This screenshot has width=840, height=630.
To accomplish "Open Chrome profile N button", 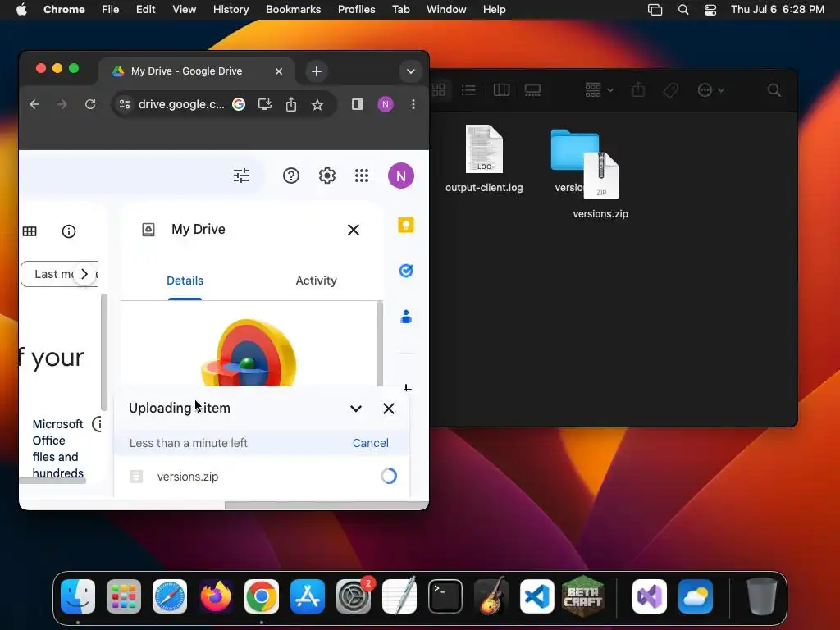I will (386, 104).
